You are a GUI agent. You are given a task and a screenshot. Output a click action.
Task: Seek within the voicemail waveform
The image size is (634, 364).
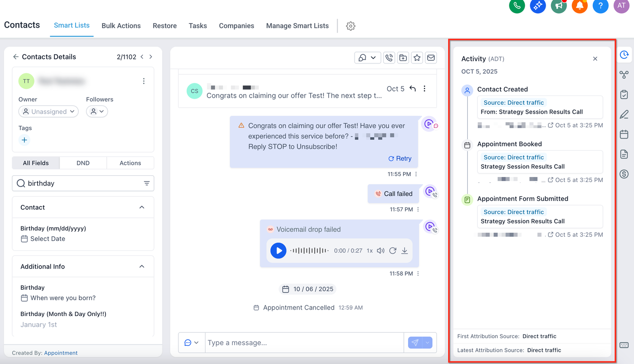click(x=309, y=250)
